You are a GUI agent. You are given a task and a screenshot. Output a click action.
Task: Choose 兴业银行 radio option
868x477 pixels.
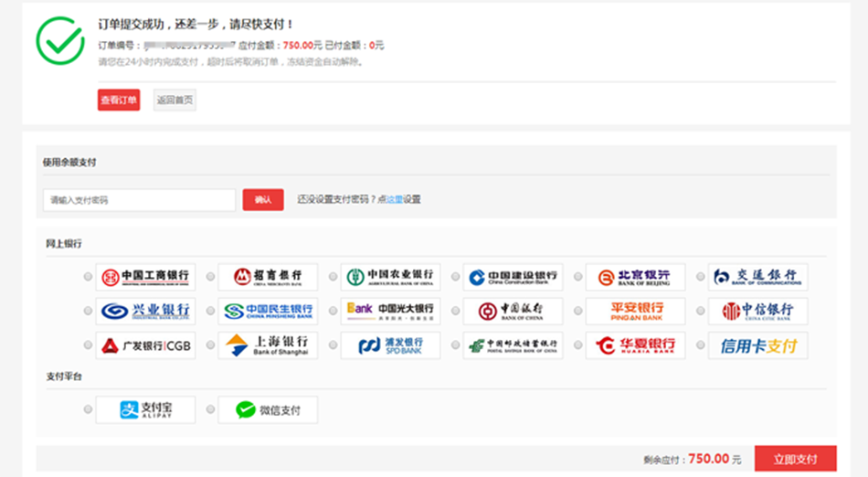(x=88, y=311)
